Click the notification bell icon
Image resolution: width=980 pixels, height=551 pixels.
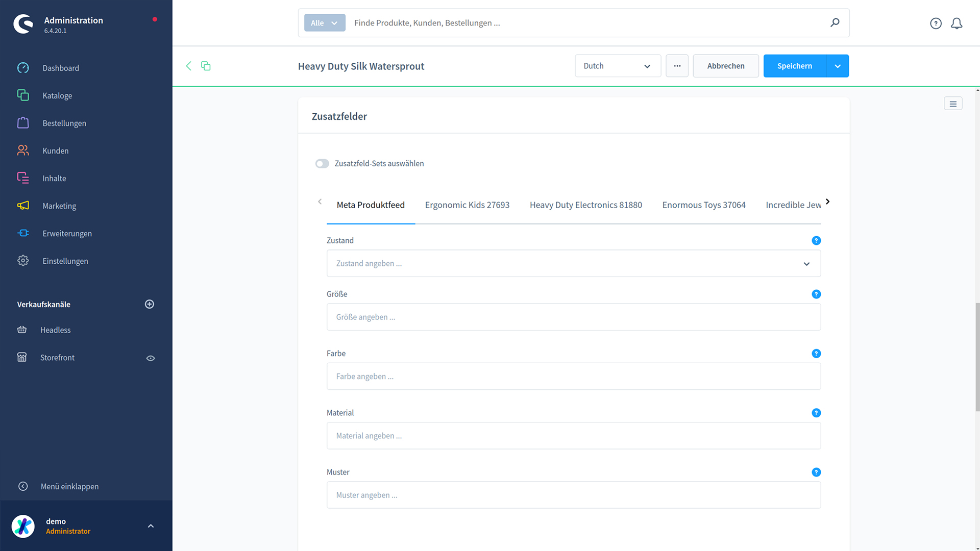(957, 23)
